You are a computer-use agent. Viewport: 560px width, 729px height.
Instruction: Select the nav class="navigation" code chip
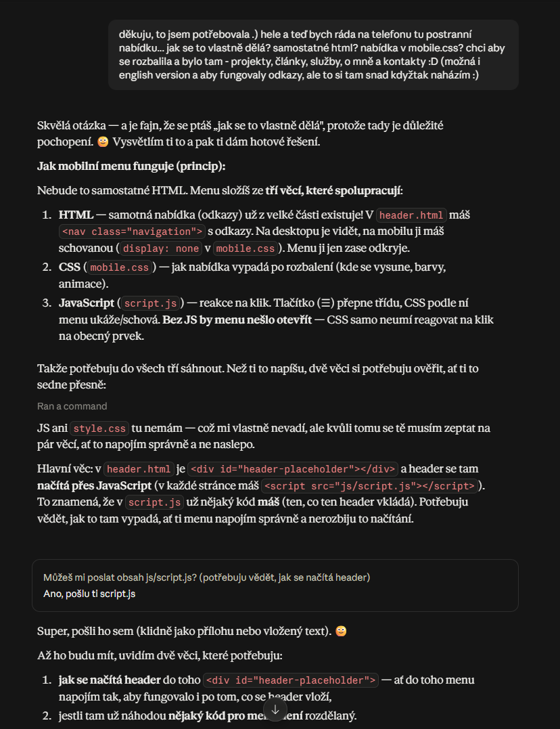coord(132,231)
